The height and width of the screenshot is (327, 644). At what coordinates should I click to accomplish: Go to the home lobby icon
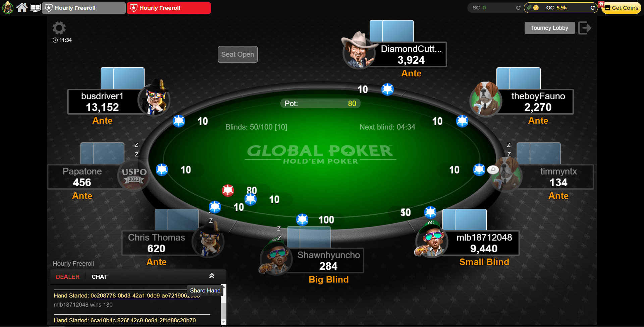(x=22, y=7)
